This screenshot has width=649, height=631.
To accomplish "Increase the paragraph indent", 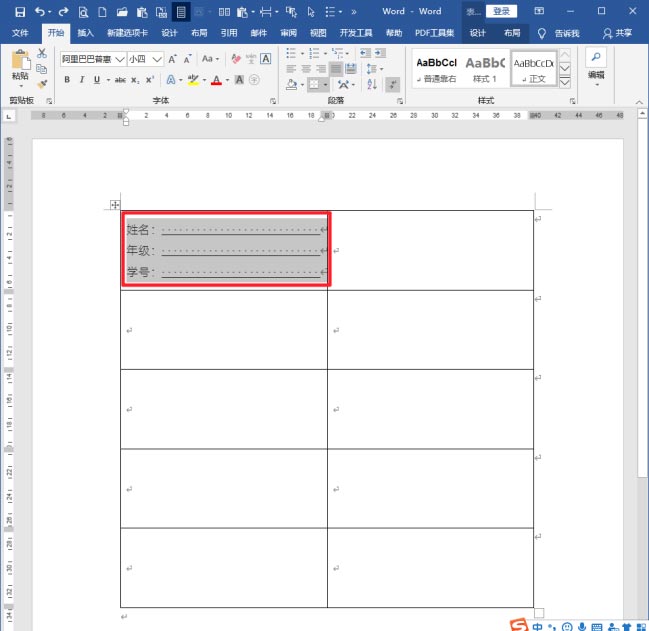I will click(380, 53).
